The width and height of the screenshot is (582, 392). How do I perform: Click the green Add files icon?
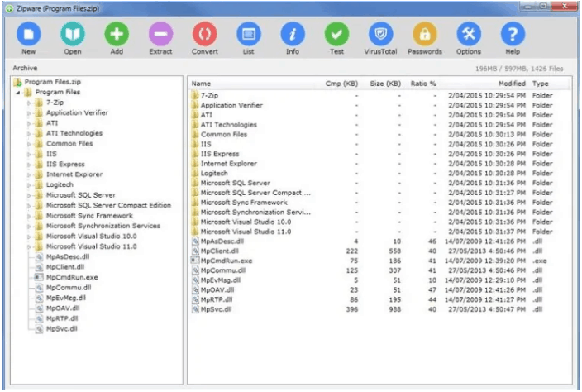[116, 35]
